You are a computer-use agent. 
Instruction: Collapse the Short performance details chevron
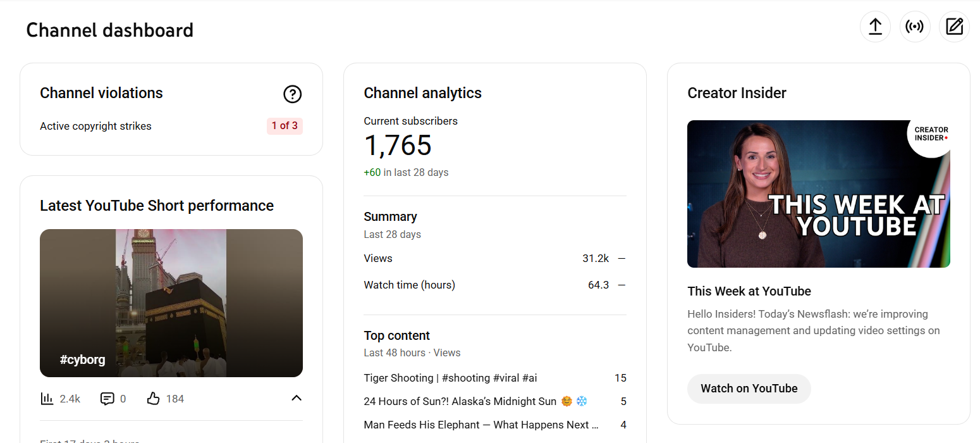click(296, 398)
